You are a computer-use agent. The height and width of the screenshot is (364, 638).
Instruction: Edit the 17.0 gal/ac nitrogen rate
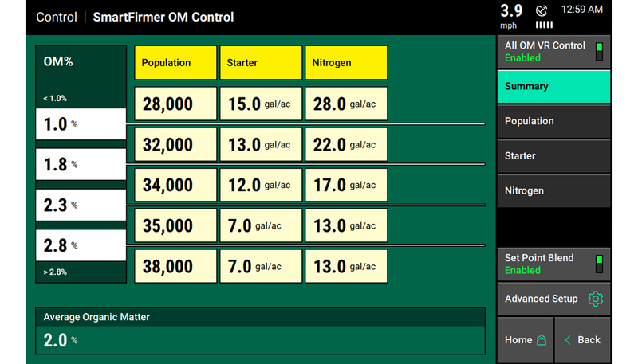click(x=346, y=185)
